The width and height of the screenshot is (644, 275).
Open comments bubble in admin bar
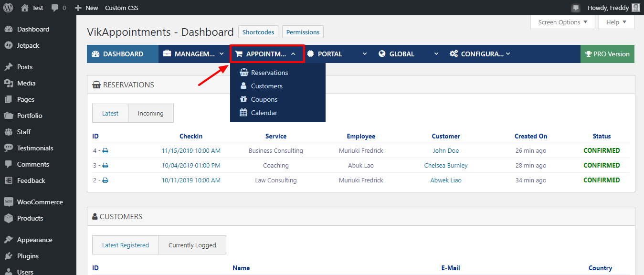pos(55,8)
